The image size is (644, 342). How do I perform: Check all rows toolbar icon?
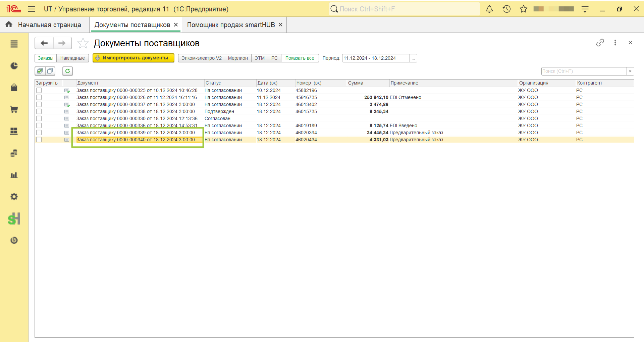(x=40, y=71)
